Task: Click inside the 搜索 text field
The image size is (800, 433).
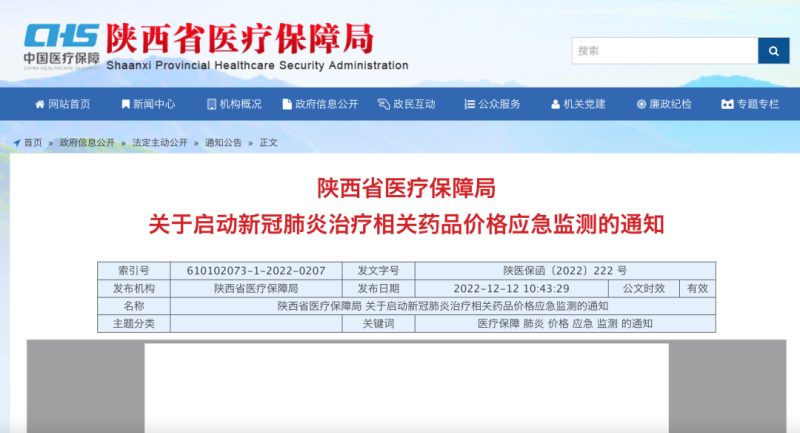Action: [664, 51]
